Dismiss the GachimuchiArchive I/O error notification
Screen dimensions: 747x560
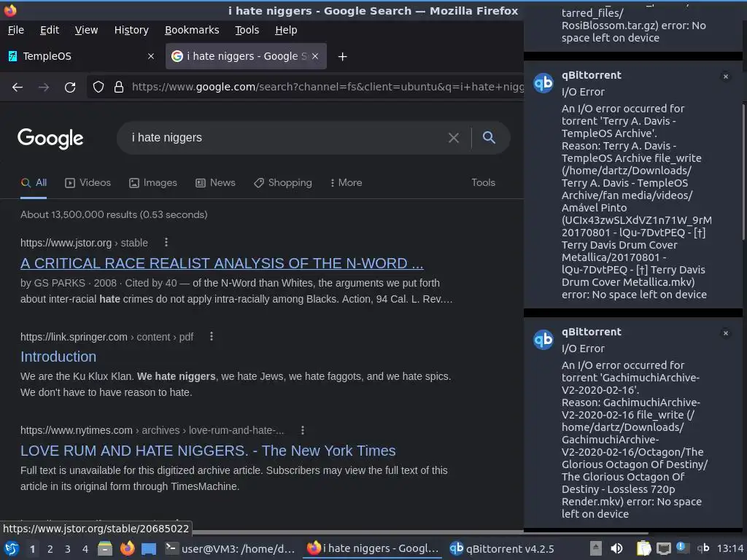(x=726, y=333)
